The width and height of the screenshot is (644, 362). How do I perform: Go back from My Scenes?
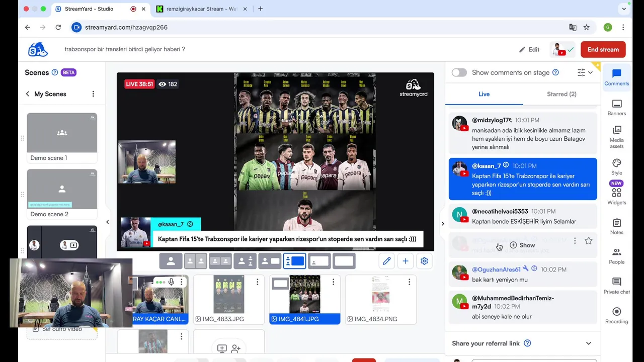28,94
